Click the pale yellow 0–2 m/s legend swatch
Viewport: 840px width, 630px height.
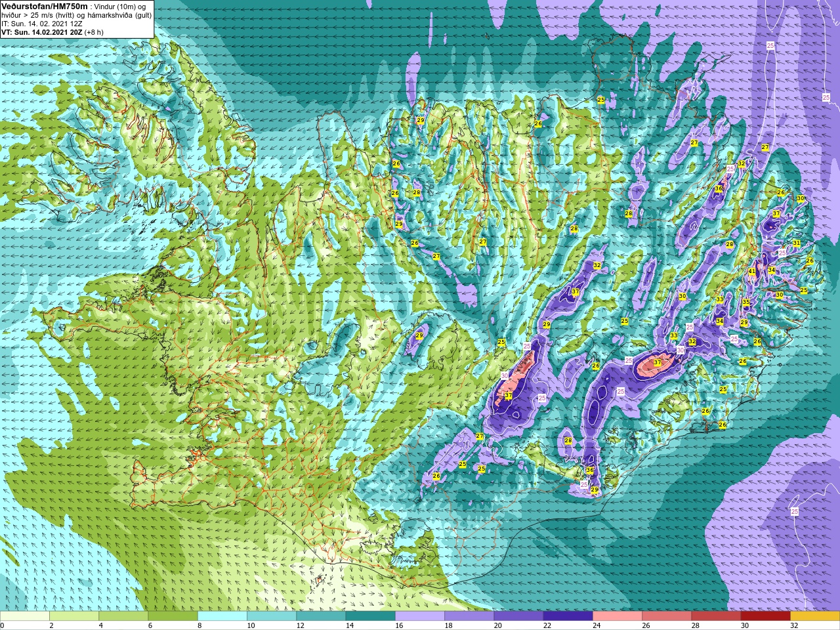25,616
